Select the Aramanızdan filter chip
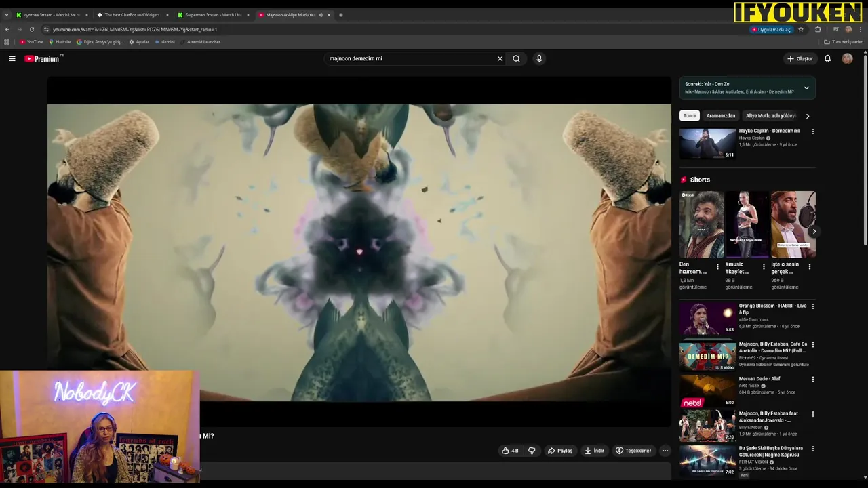Viewport: 868px width, 488px height. tap(720, 116)
